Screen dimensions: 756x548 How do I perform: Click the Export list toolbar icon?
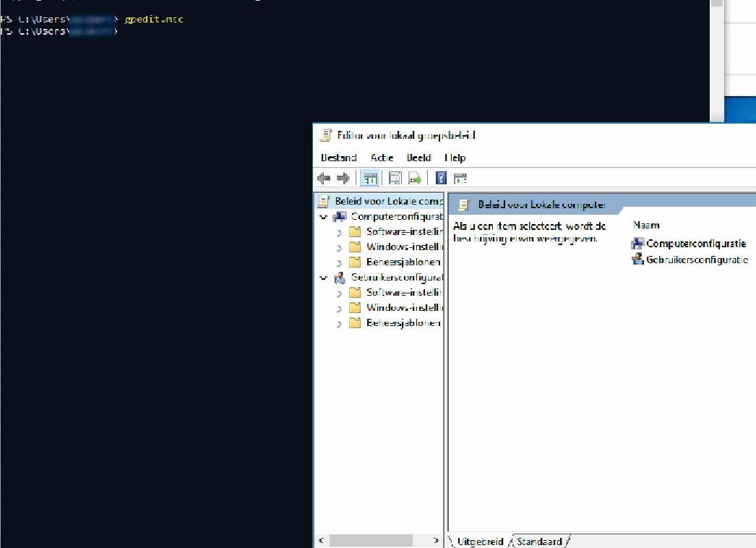tap(414, 179)
